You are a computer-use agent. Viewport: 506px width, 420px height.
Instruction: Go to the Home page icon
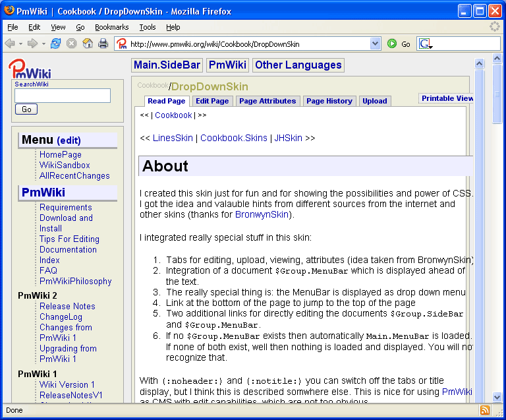(88, 44)
